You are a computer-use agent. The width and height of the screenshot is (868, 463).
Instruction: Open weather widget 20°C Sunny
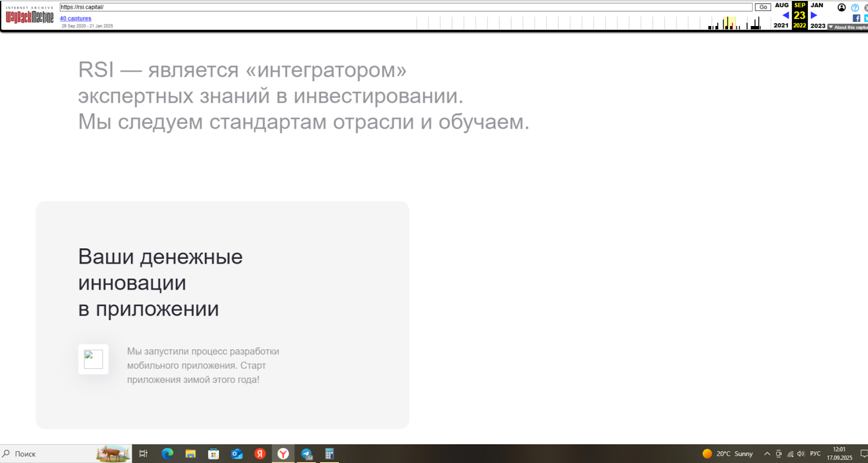click(727, 454)
